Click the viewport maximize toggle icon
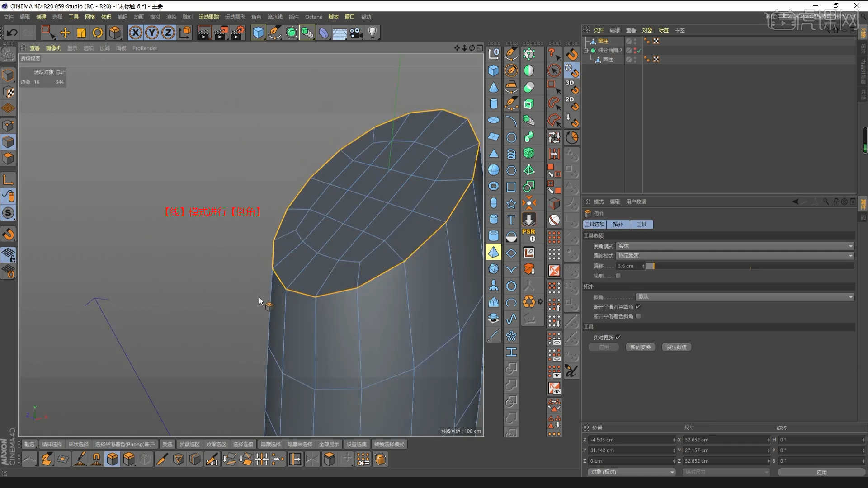868x488 pixels. (x=480, y=48)
